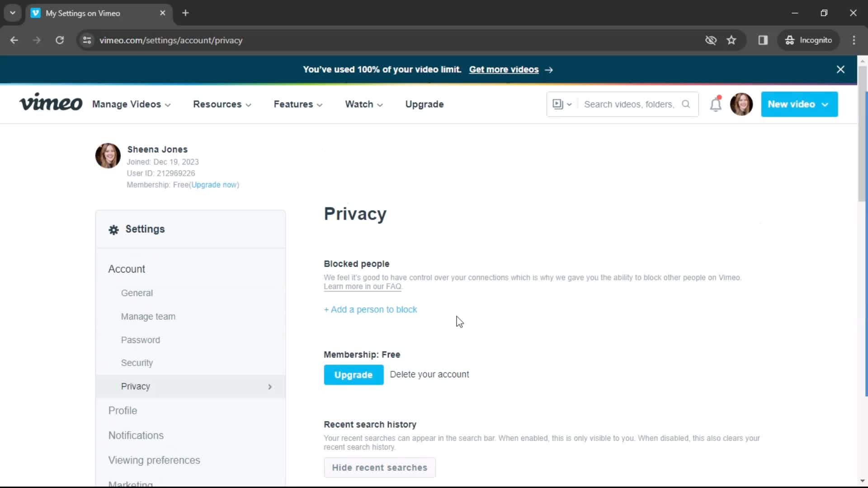Click the search magnifier icon
This screenshot has width=868, height=488.
click(x=686, y=104)
